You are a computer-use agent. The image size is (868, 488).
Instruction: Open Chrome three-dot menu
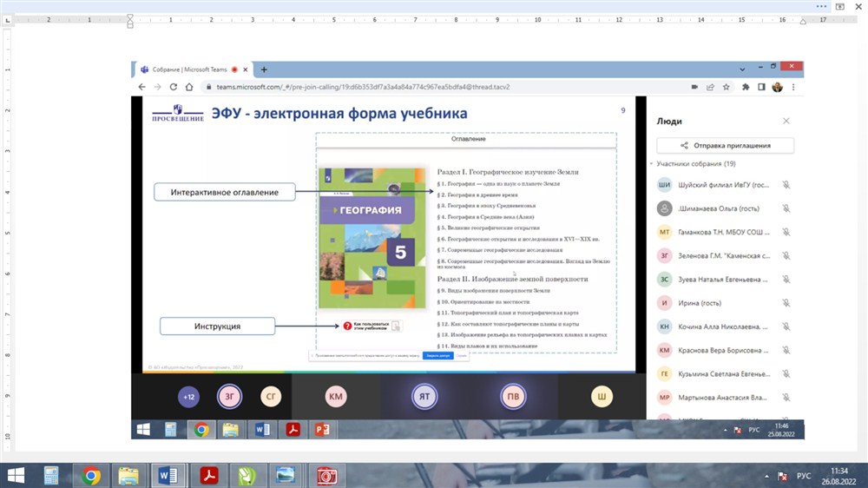point(794,87)
